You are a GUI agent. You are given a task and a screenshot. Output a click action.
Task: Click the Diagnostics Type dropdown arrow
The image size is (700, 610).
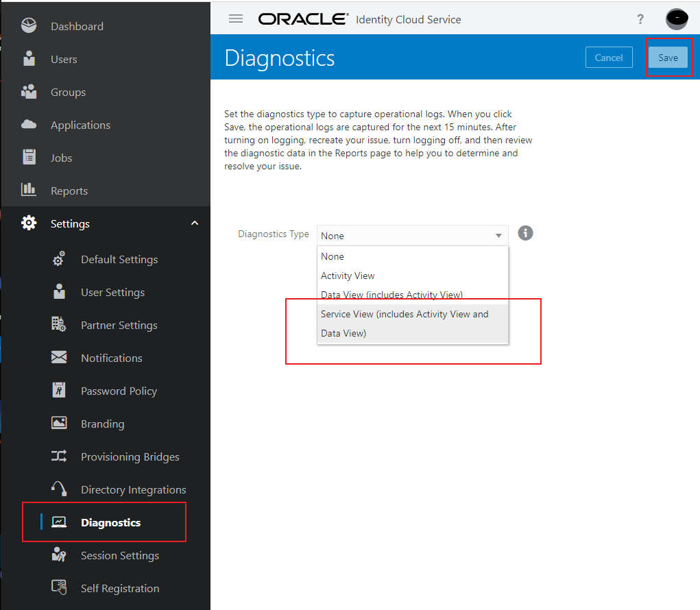point(498,235)
